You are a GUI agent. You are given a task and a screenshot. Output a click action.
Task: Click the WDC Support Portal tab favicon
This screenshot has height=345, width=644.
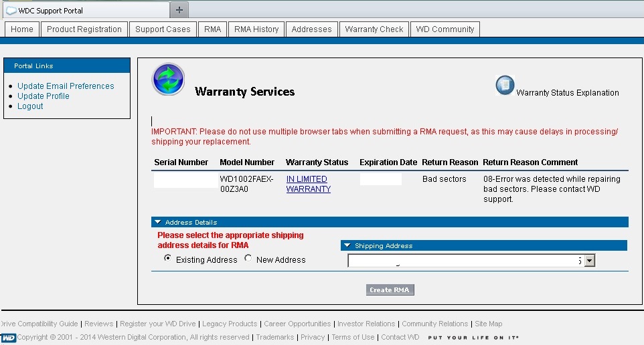tap(11, 11)
